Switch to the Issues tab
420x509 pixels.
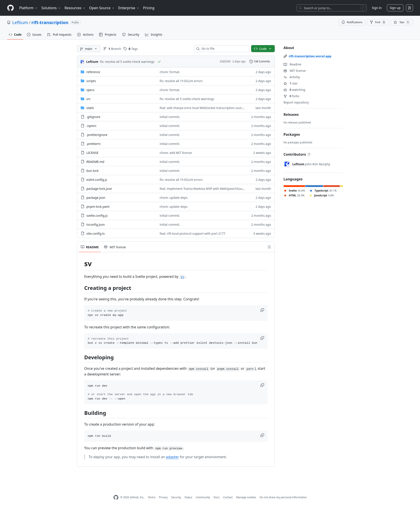[x=34, y=35]
